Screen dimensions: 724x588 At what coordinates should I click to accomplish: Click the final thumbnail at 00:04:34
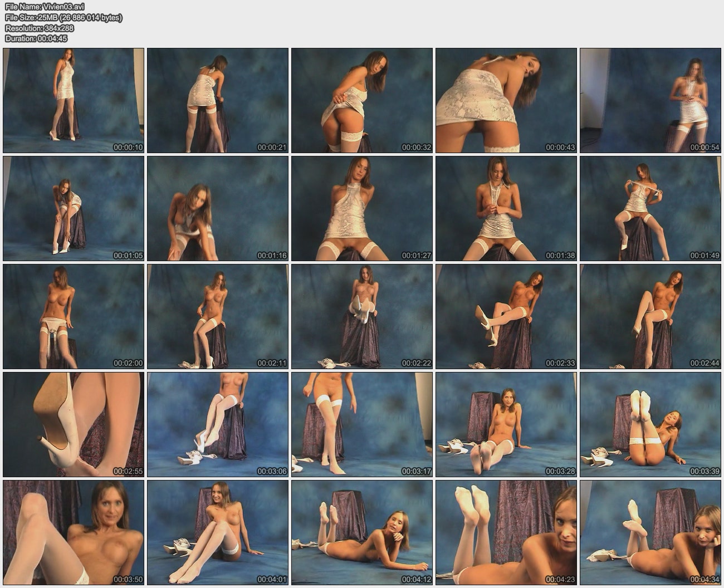pyautogui.click(x=650, y=532)
